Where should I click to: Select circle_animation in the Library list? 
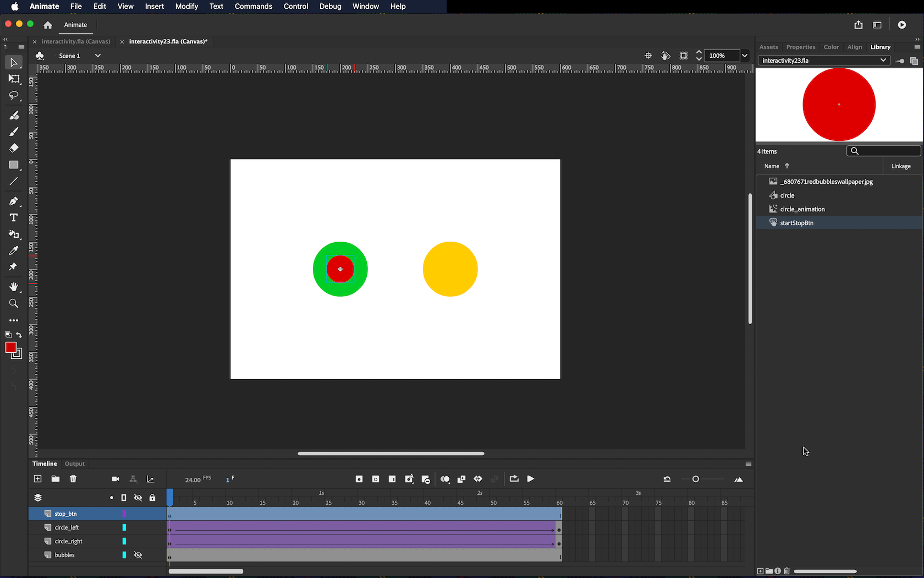point(802,209)
